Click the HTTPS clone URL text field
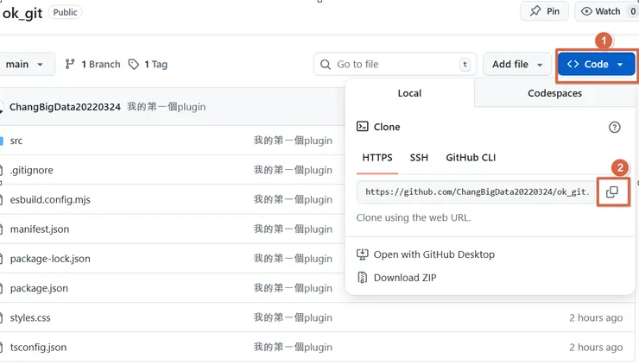Screen dimensions: 639x364 pyautogui.click(x=475, y=192)
